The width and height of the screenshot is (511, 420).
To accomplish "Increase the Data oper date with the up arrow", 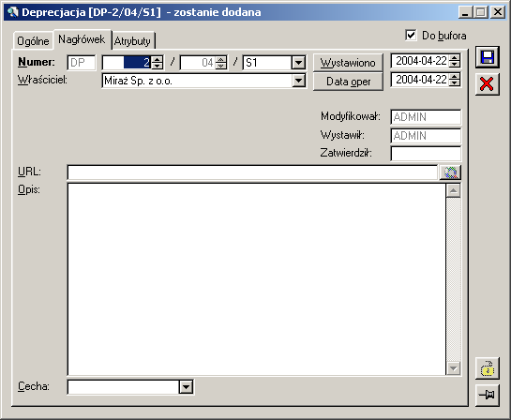I will [x=455, y=76].
